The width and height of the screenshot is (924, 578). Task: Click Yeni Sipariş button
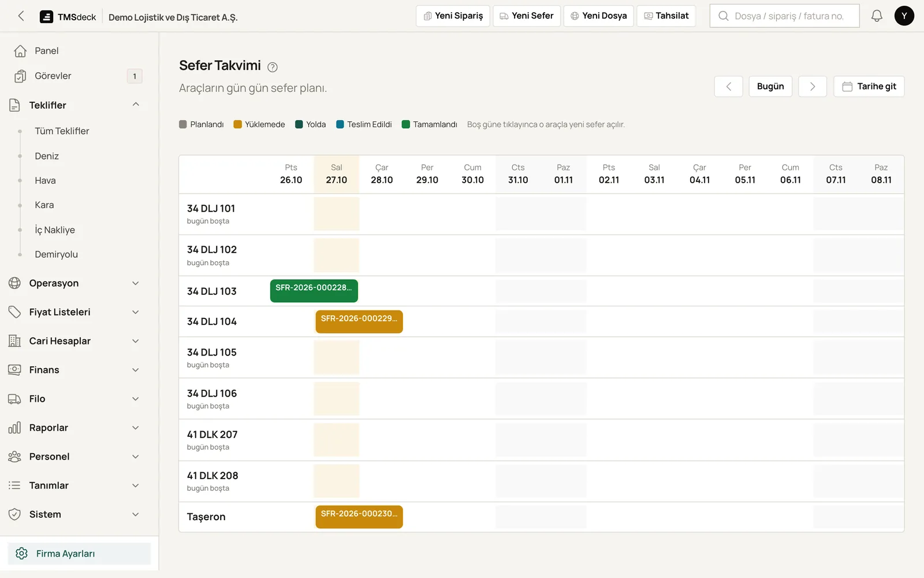[453, 16]
